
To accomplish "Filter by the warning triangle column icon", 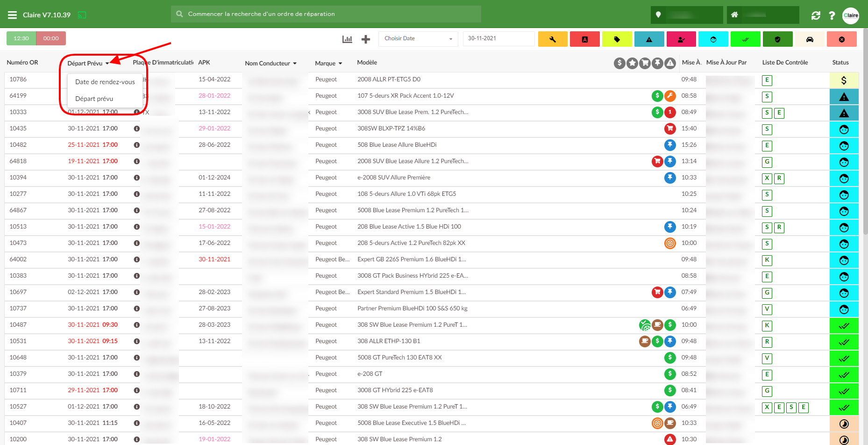I will point(670,63).
